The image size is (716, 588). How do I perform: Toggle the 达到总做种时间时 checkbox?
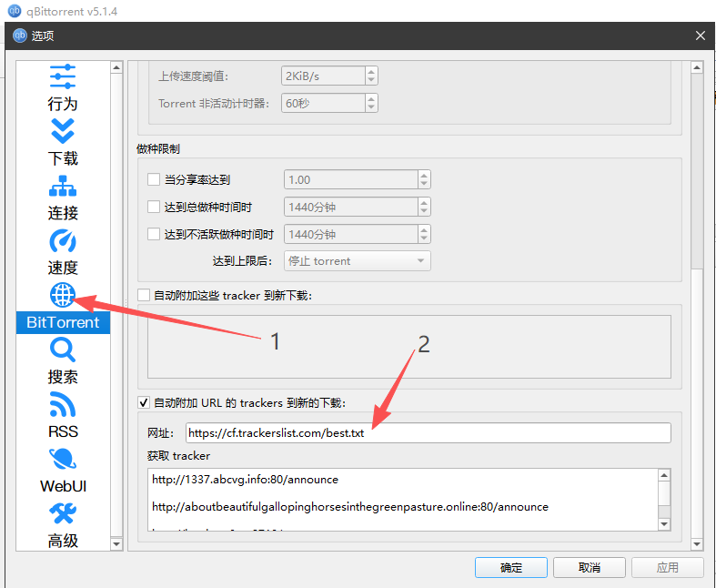coord(154,208)
